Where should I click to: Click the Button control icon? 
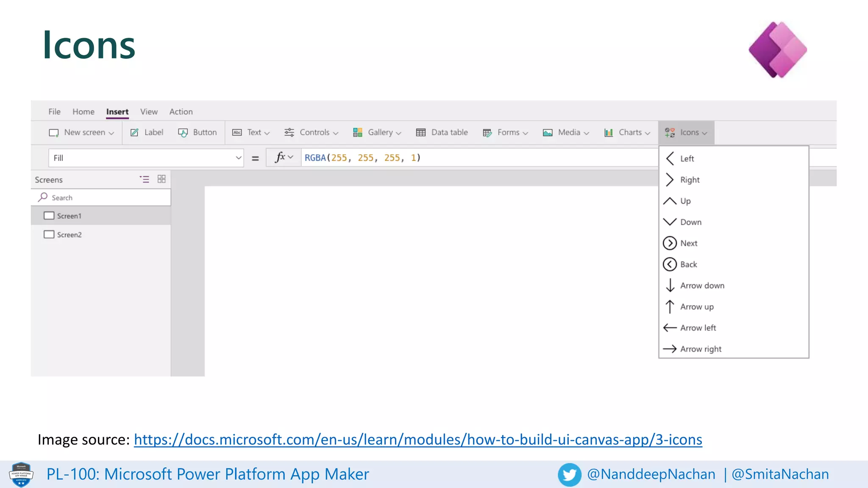point(183,133)
